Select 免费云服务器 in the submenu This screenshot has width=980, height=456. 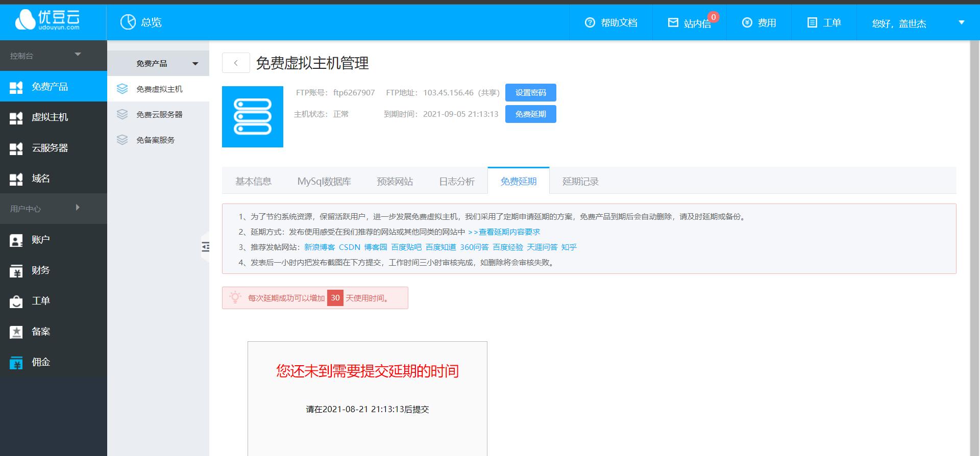point(158,114)
